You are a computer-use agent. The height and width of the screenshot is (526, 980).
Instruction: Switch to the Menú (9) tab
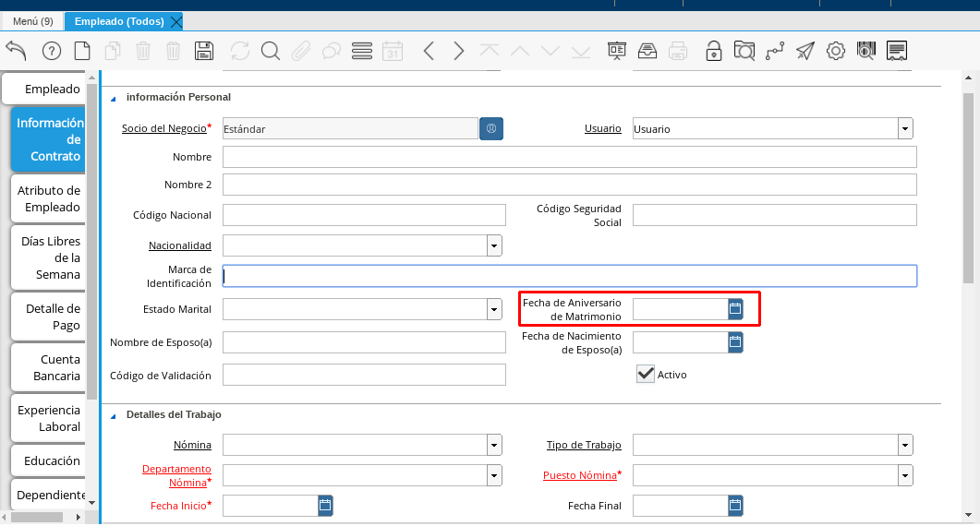click(32, 21)
